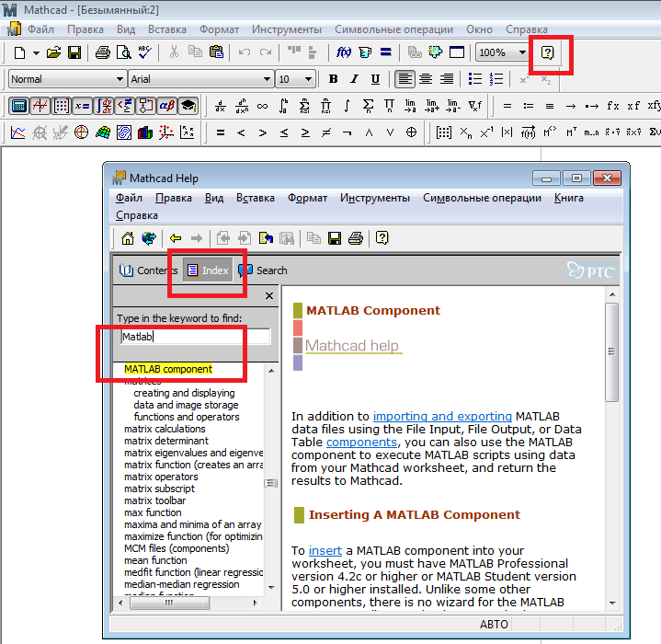Save the help section via the floppy icon

click(335, 238)
